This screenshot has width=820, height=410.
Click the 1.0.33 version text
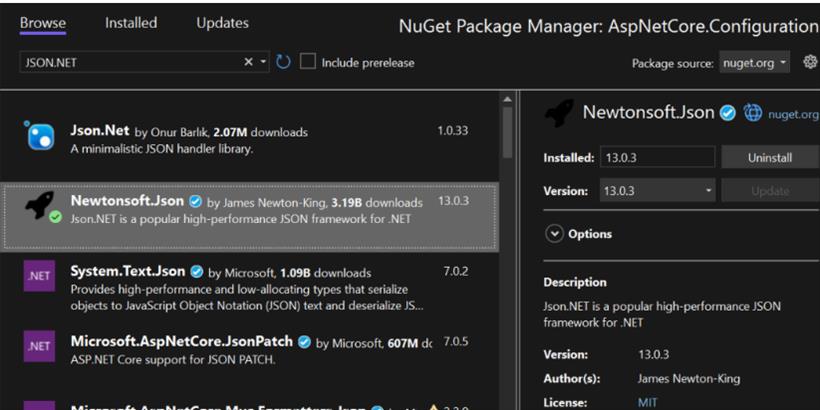point(452,130)
